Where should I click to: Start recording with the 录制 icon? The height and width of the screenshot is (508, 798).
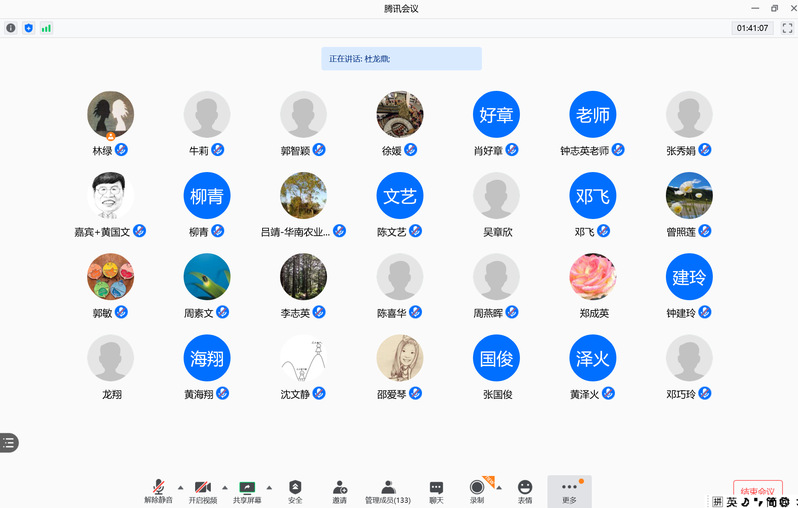tap(477, 487)
